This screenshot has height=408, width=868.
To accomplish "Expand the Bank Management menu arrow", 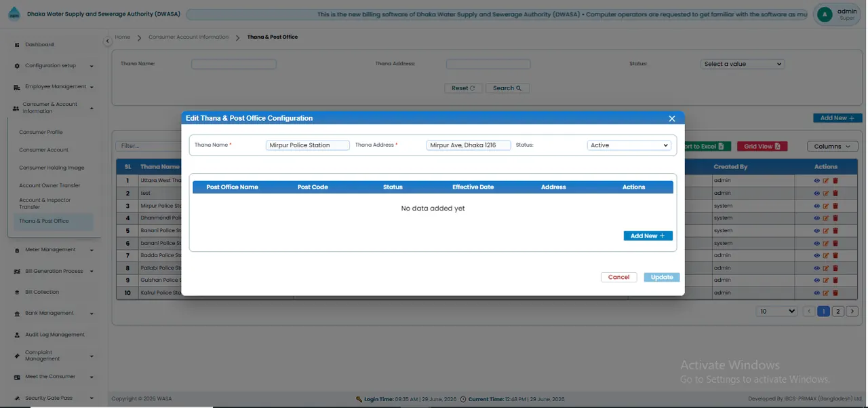I will click(x=92, y=314).
